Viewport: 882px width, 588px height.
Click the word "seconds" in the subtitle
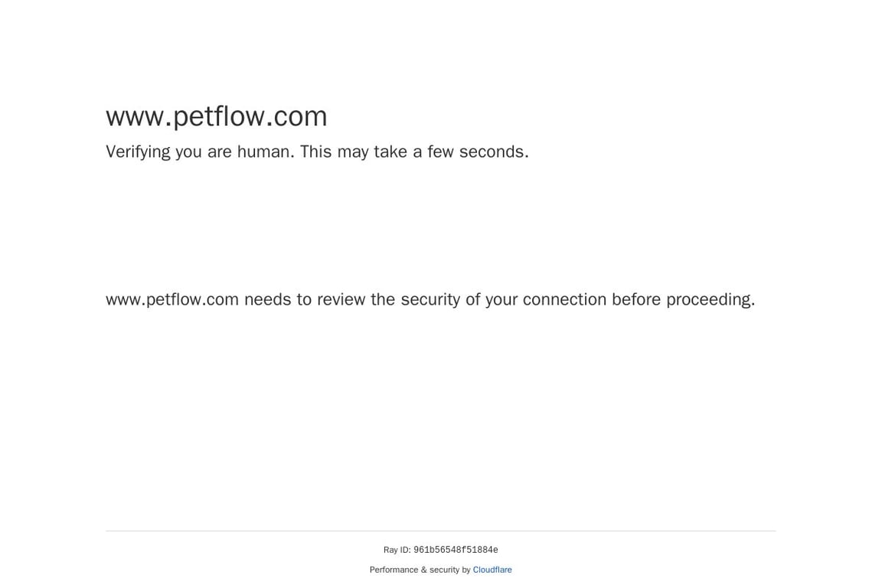492,152
